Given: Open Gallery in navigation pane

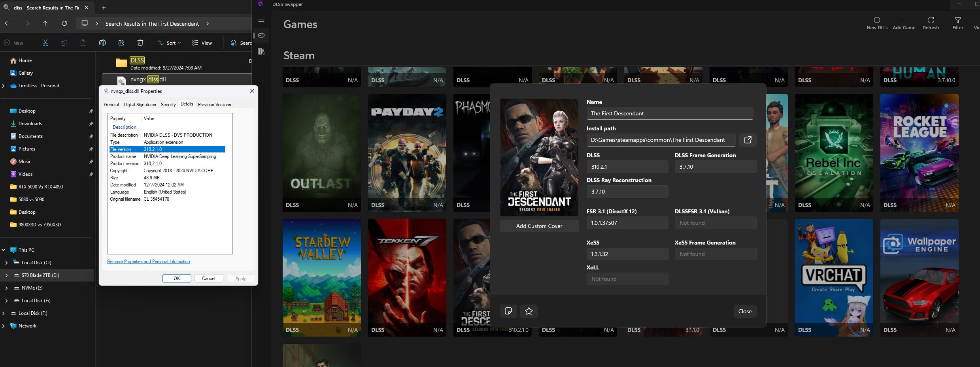Looking at the screenshot, I should [x=25, y=73].
